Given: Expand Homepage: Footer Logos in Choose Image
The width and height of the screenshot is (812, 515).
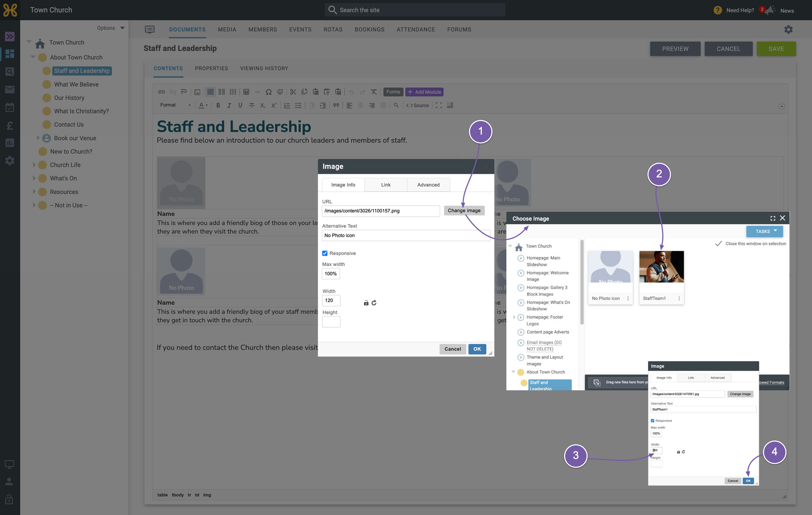Looking at the screenshot, I should coord(514,317).
